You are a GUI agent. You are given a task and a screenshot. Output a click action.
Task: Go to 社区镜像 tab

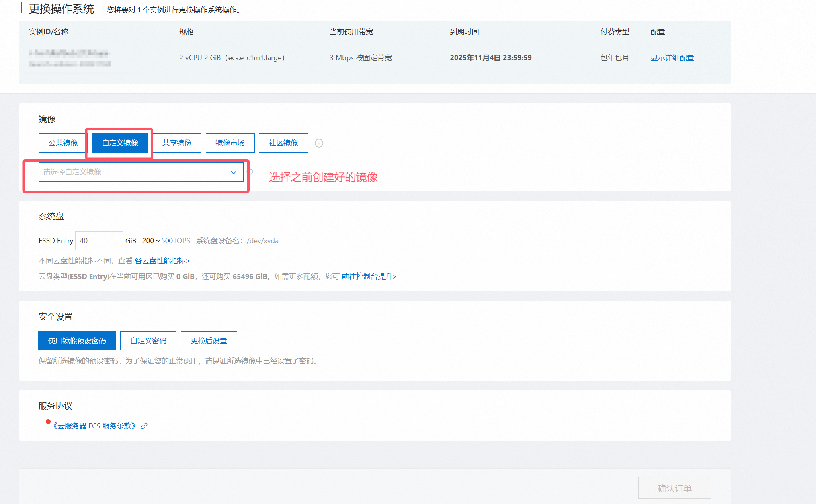[283, 143]
